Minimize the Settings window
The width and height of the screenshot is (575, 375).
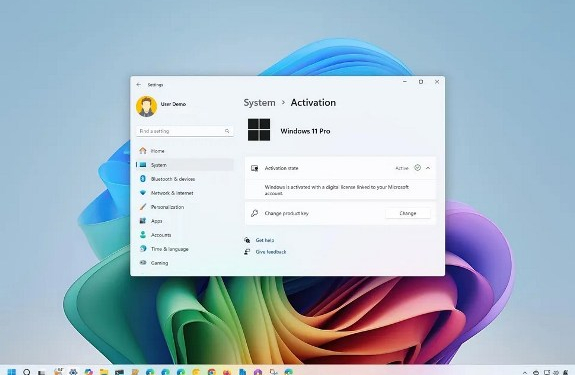tap(405, 82)
